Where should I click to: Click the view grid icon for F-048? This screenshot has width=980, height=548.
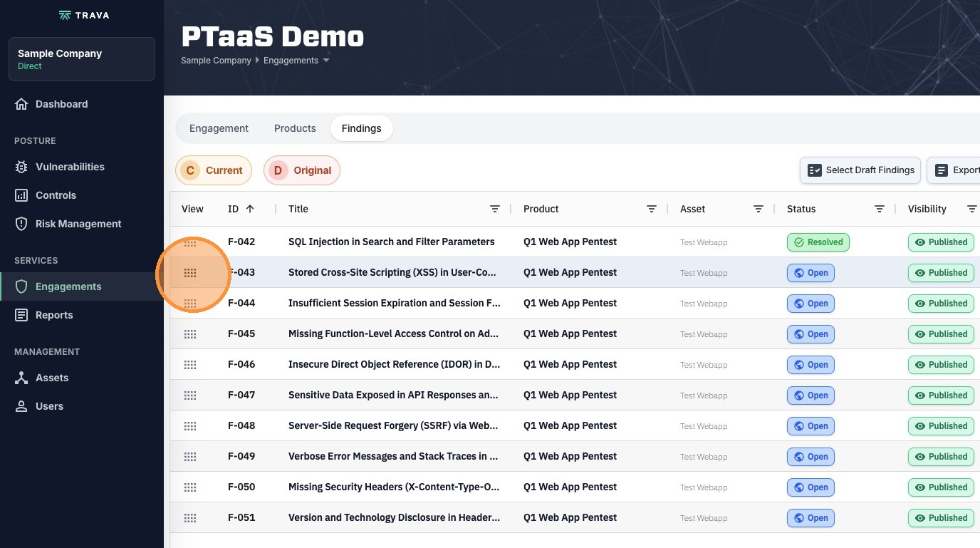190,426
